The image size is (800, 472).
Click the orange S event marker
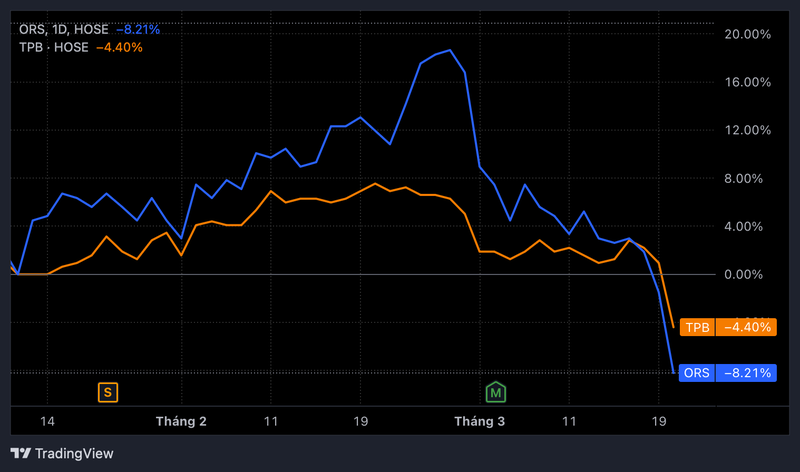coord(107,392)
